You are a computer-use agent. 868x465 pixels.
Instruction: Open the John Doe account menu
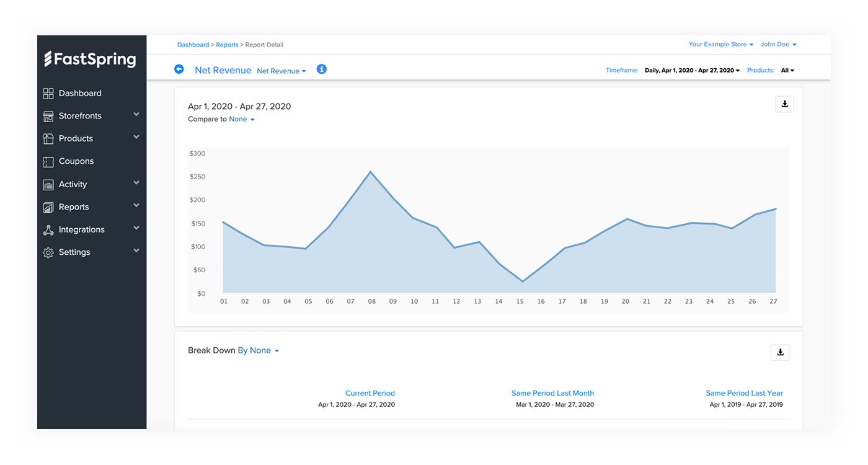[778, 45]
